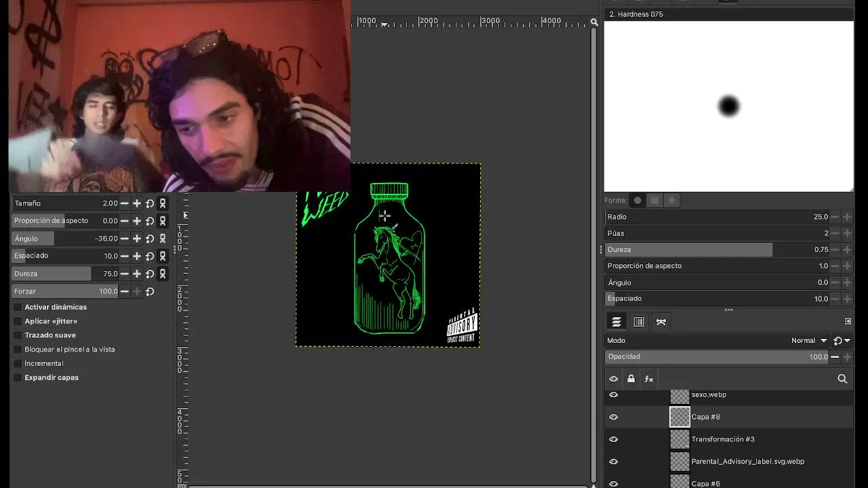Viewport: 868px width, 488px height.
Task: Reset the tool options Dureza value
Action: 150,274
